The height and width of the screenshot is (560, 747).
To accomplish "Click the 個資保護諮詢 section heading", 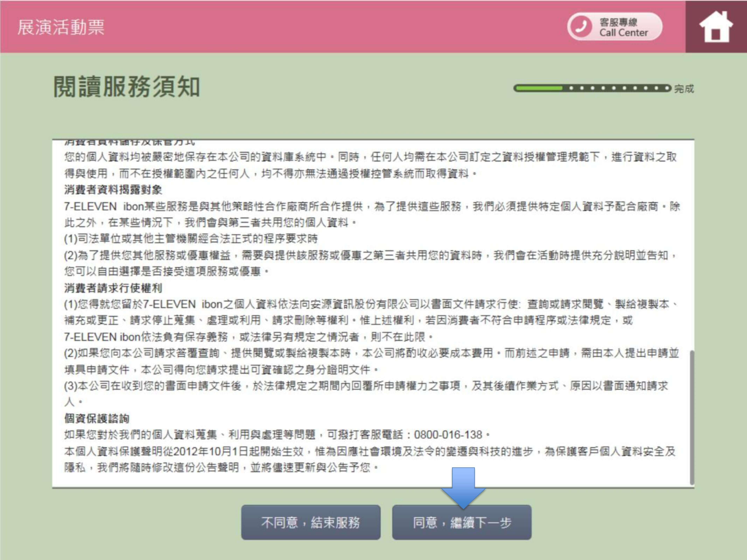I will (x=97, y=419).
